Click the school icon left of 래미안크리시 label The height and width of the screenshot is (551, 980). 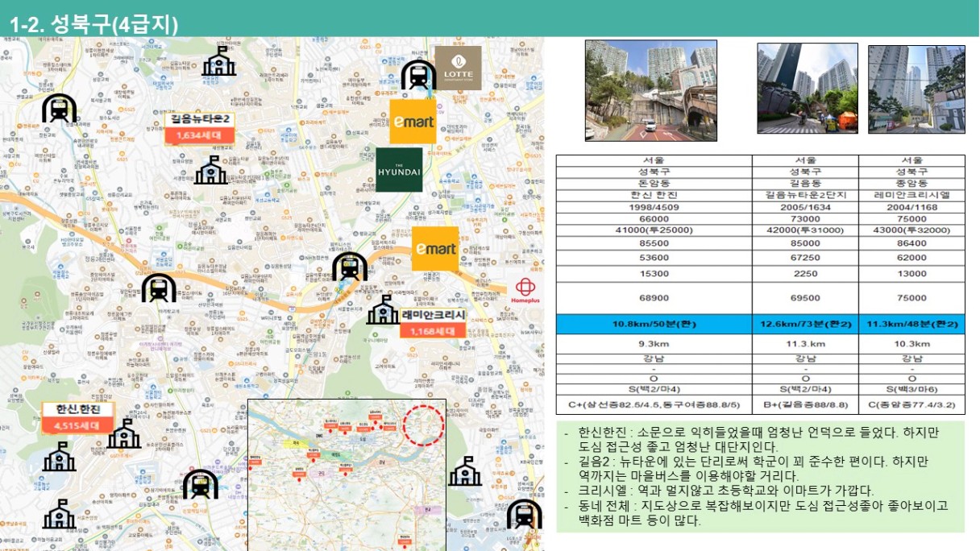pos(383,310)
